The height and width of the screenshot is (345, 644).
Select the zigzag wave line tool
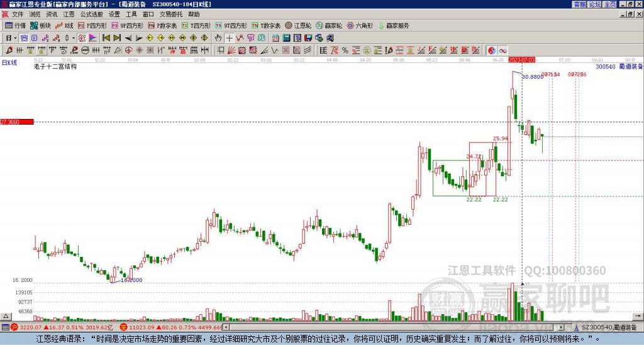[x=275, y=50]
